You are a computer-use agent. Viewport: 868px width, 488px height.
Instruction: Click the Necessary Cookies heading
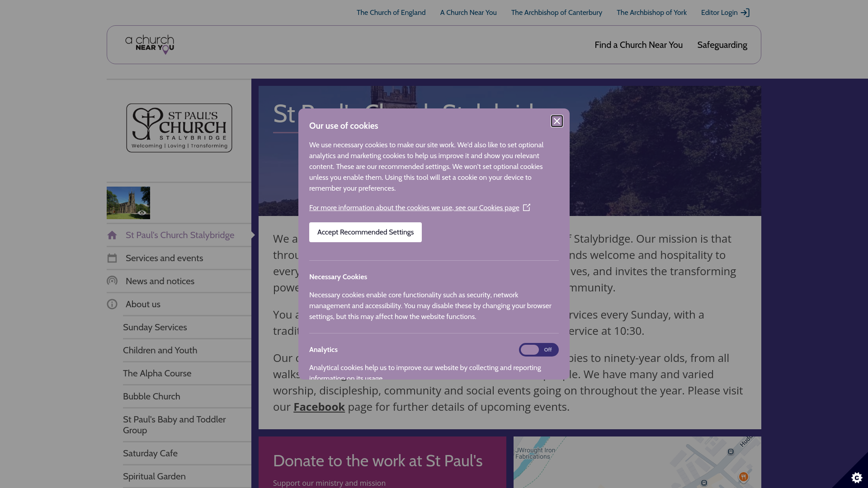[338, 277]
